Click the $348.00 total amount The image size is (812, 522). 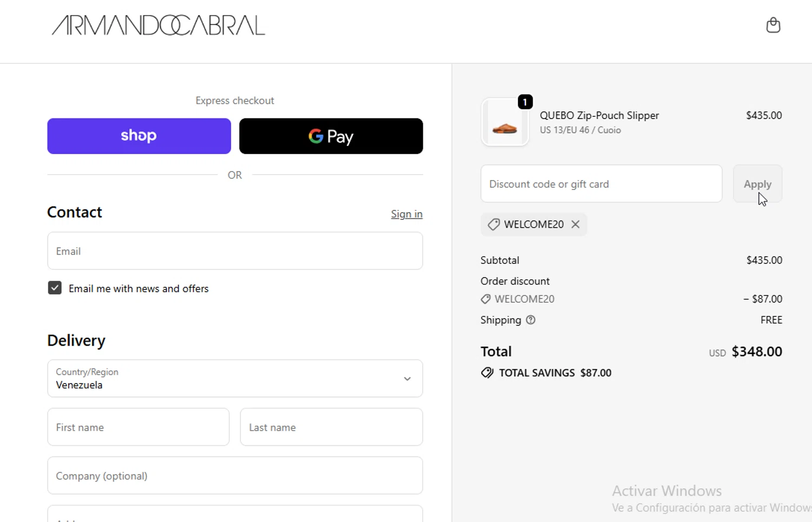[757, 352]
